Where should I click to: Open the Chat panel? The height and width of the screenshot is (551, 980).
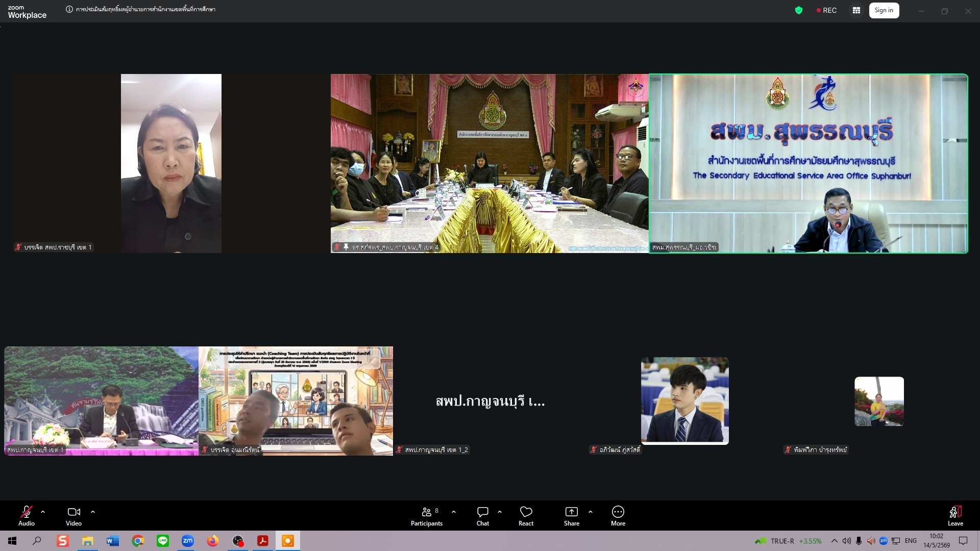pos(483,516)
